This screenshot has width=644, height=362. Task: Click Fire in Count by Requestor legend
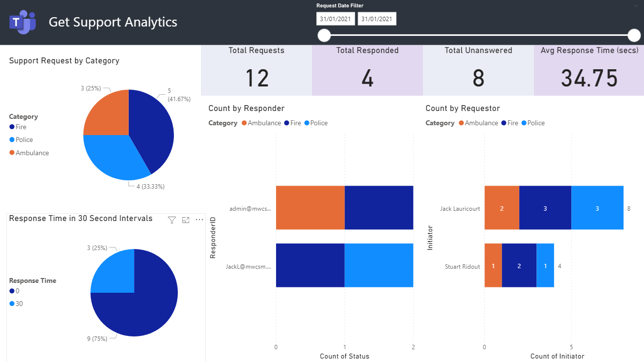[510, 123]
